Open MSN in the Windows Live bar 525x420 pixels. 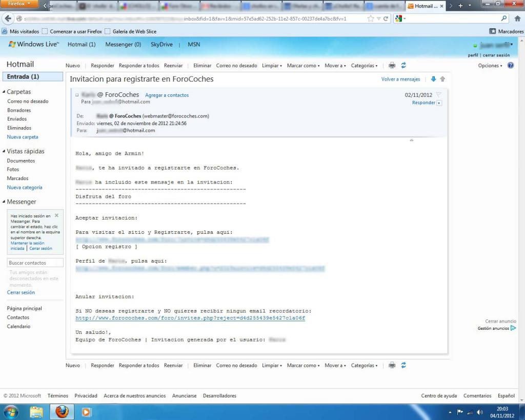click(x=194, y=45)
